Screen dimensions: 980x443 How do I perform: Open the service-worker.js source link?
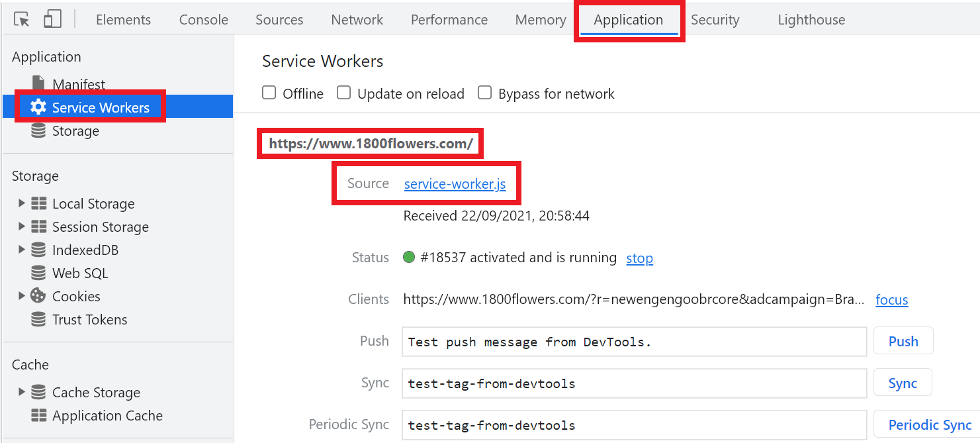(455, 183)
